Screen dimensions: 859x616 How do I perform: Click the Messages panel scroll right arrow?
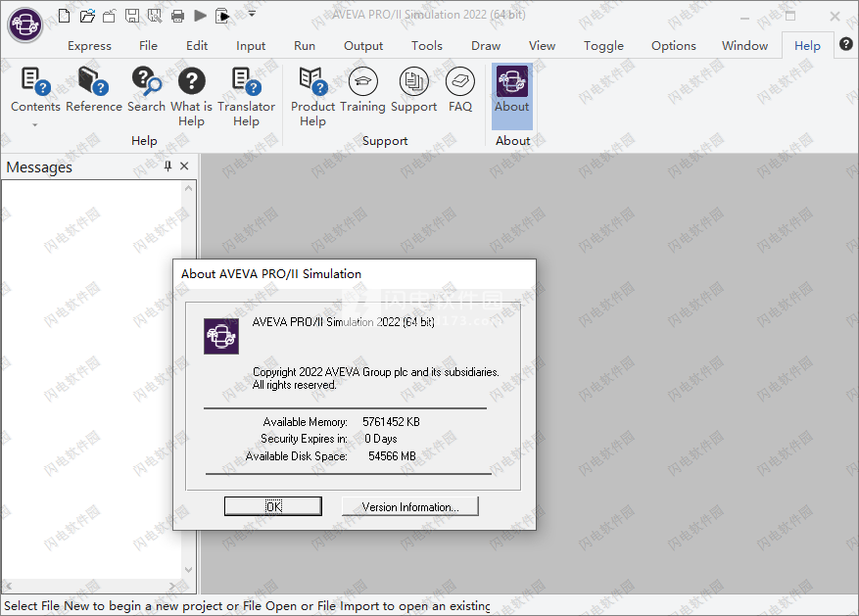click(x=172, y=586)
